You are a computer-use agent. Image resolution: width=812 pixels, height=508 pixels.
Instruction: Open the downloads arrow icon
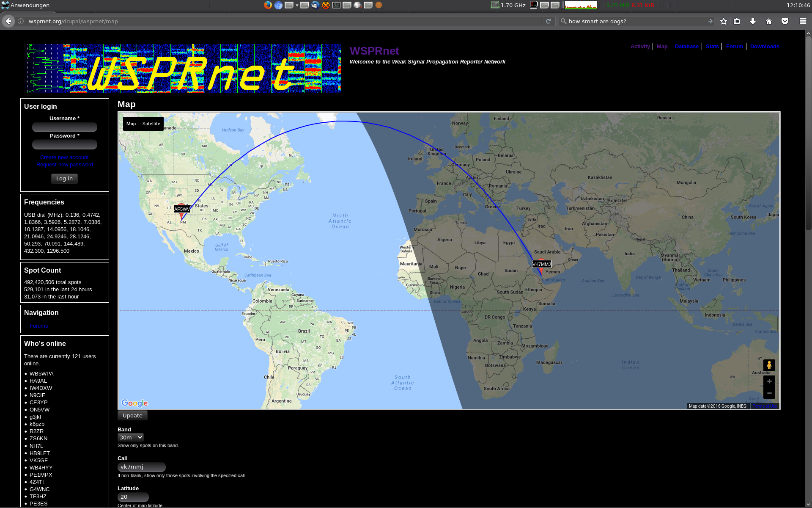pyautogui.click(x=753, y=21)
